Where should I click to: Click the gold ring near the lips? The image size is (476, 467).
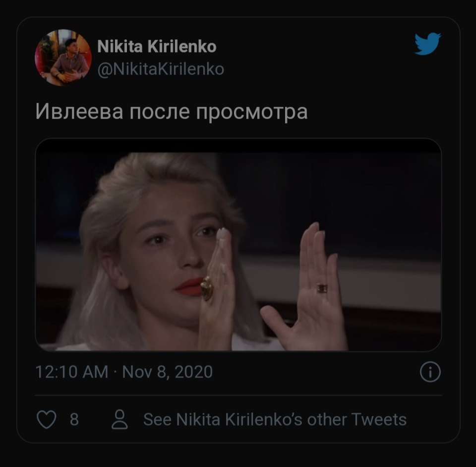click(x=207, y=289)
